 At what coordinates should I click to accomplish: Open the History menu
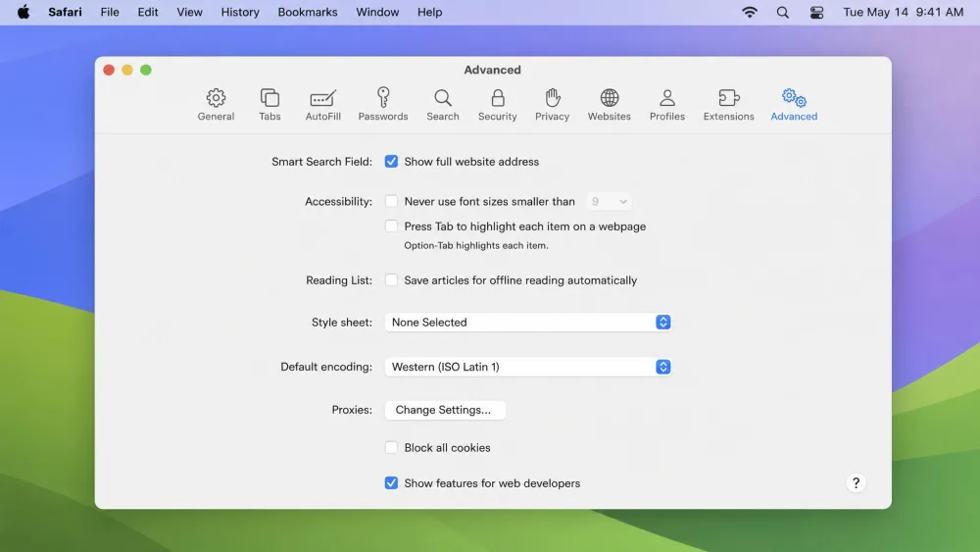coord(240,12)
